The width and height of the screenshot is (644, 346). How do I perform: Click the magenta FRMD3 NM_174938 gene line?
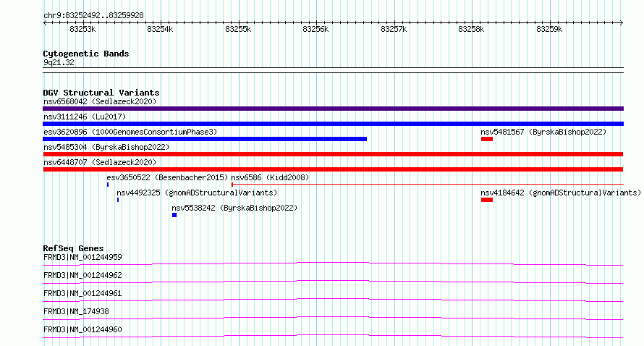click(333, 318)
